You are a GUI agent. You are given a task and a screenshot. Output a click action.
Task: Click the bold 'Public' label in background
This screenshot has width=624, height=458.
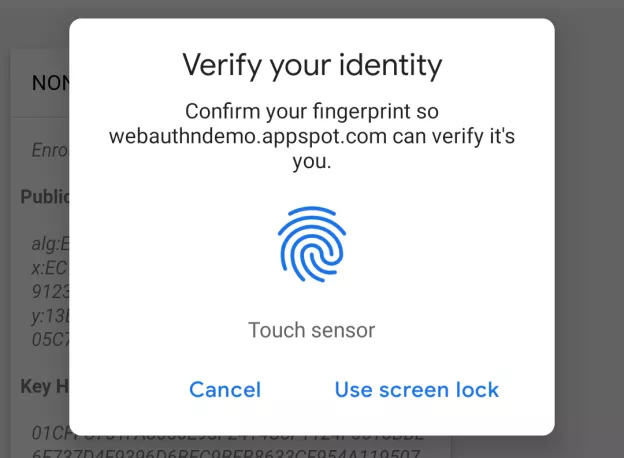click(x=45, y=196)
